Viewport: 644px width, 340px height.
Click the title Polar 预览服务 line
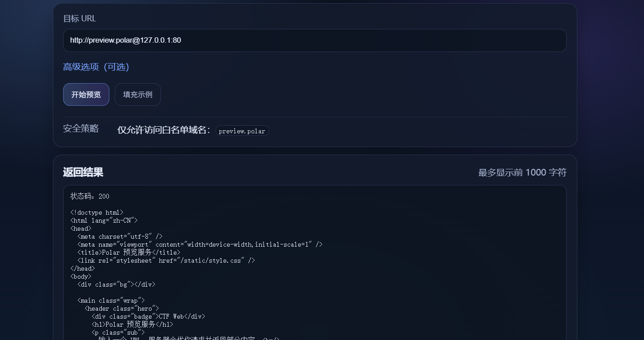(129, 252)
